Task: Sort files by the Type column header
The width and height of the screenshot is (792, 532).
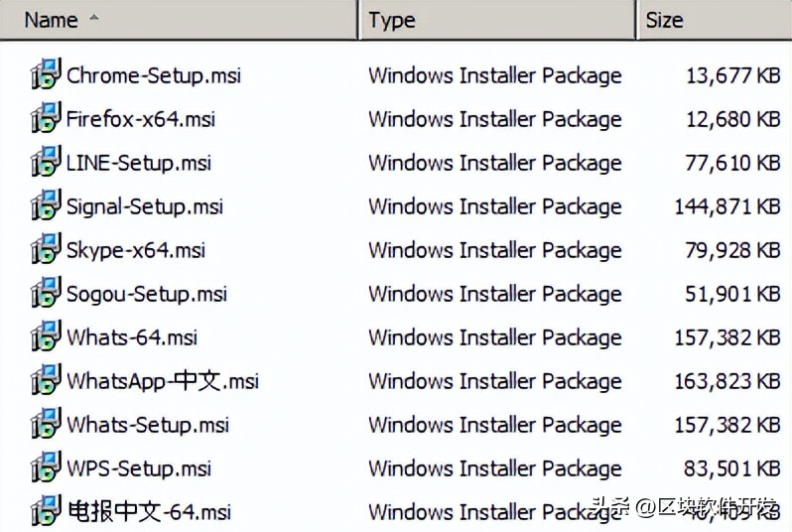Action: pyautogui.click(x=391, y=19)
